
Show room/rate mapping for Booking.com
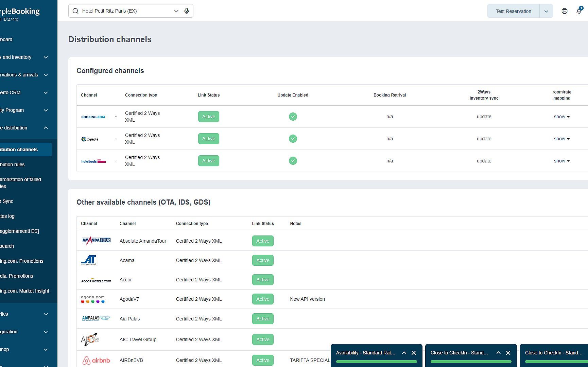point(561,117)
